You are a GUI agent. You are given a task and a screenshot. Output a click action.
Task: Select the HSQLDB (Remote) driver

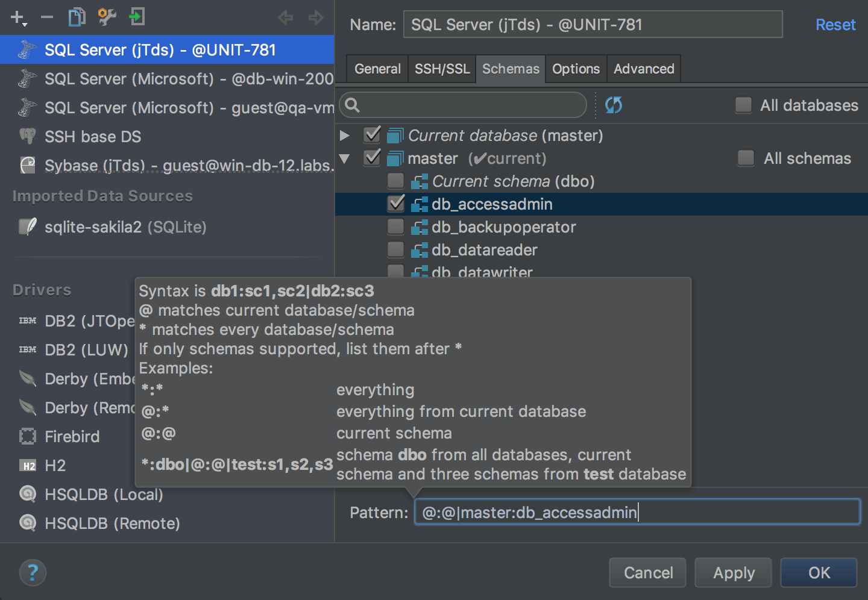click(x=112, y=523)
